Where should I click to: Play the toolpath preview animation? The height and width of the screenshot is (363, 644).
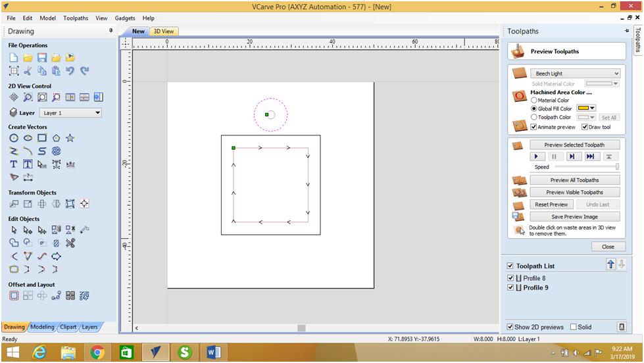pyautogui.click(x=536, y=157)
